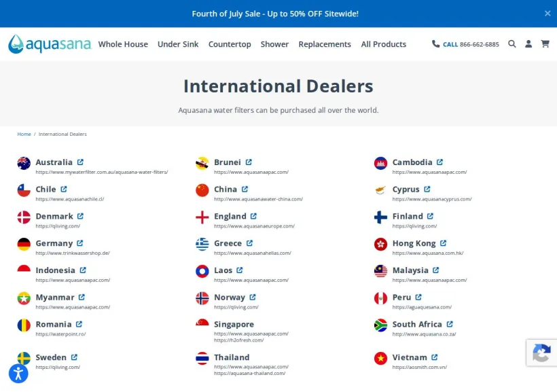Open the Peru dealer link
This screenshot has width=557, height=392.
click(x=401, y=297)
